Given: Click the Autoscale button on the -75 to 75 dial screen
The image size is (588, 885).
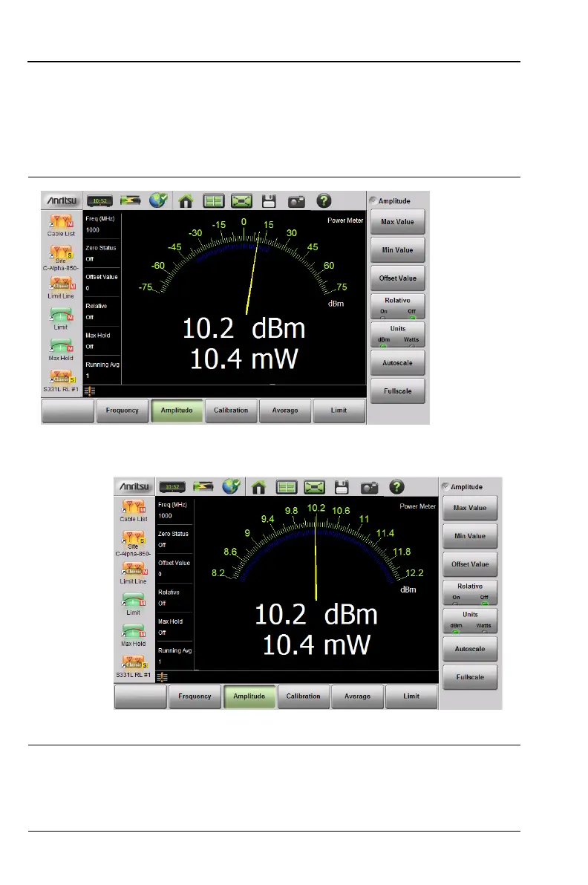Looking at the screenshot, I should pyautogui.click(x=398, y=364).
